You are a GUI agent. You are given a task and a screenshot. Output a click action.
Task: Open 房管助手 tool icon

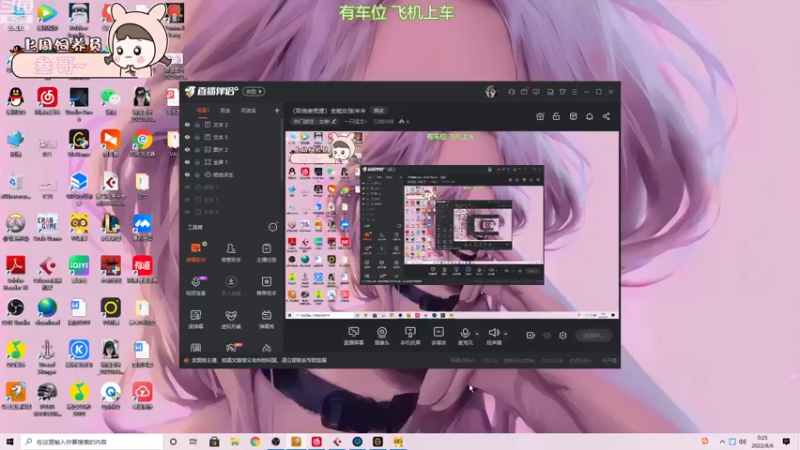[x=231, y=252]
